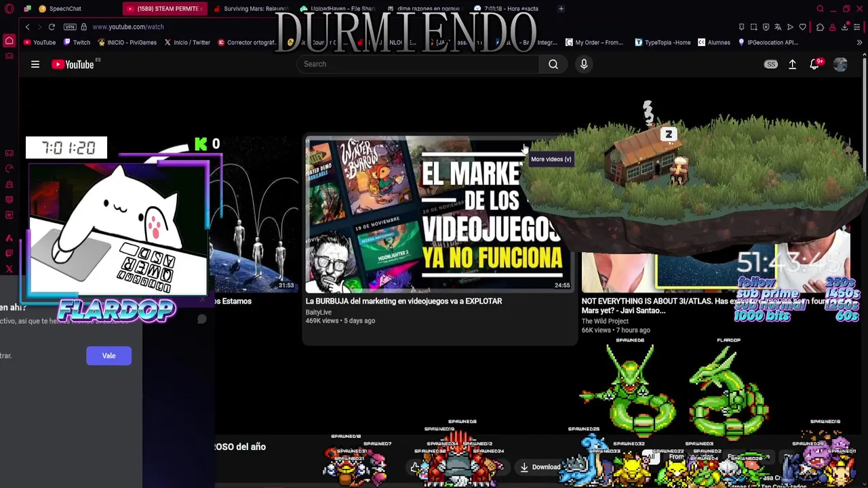Screen dimensions: 868x488
Task: Toggle the VPN badge
Action: pyautogui.click(x=69, y=26)
